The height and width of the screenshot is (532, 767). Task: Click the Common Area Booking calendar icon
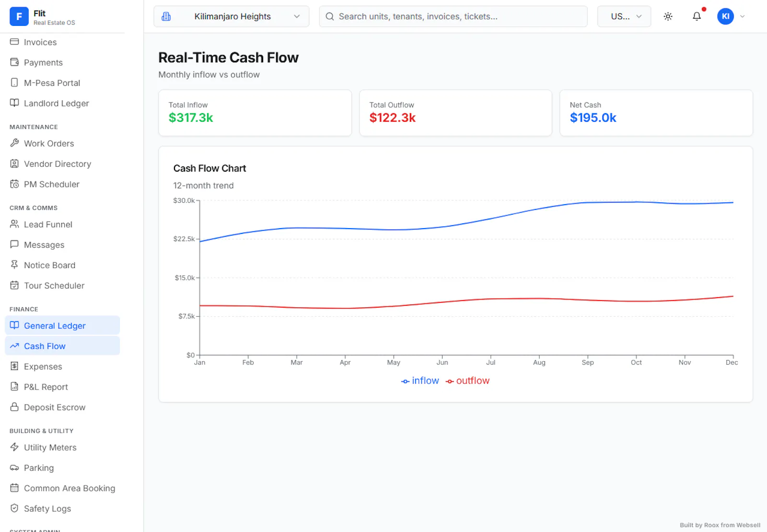pyautogui.click(x=14, y=488)
